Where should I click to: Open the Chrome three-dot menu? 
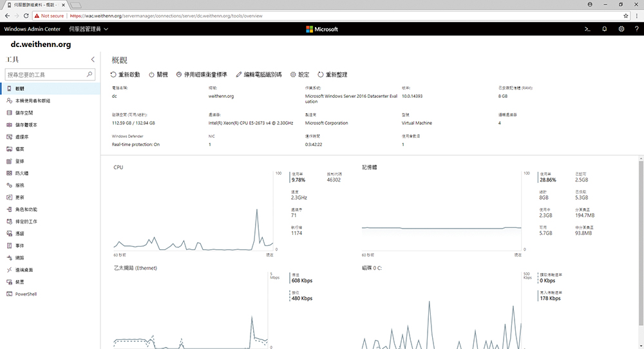[x=637, y=16]
